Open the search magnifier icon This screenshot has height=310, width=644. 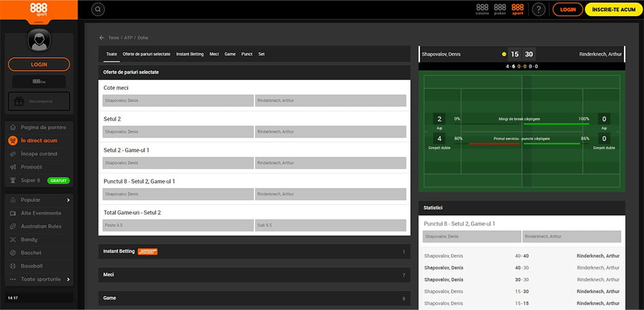pos(98,9)
